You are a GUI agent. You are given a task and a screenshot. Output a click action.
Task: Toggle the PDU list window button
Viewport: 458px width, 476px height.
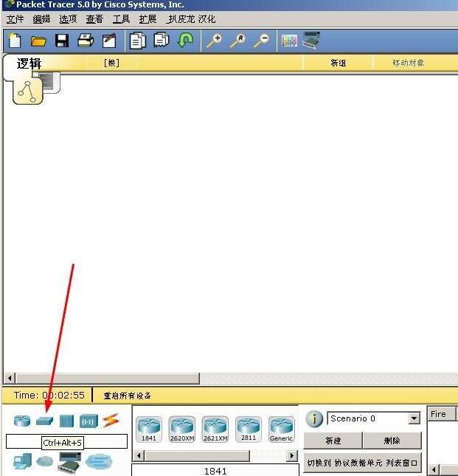tap(362, 463)
